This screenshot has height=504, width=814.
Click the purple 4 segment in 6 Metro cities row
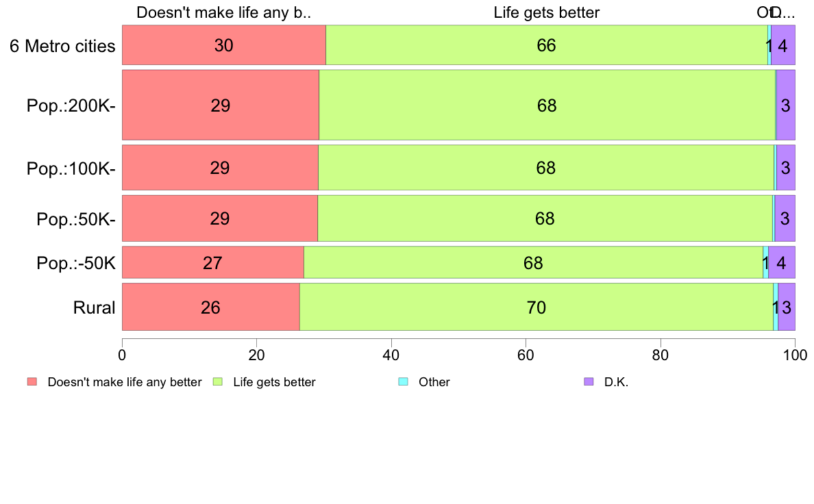tap(783, 45)
